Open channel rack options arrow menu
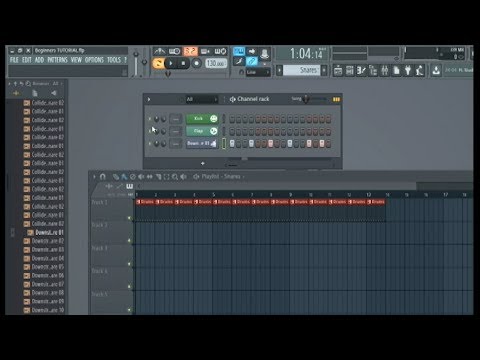The image size is (480, 360). [x=149, y=99]
